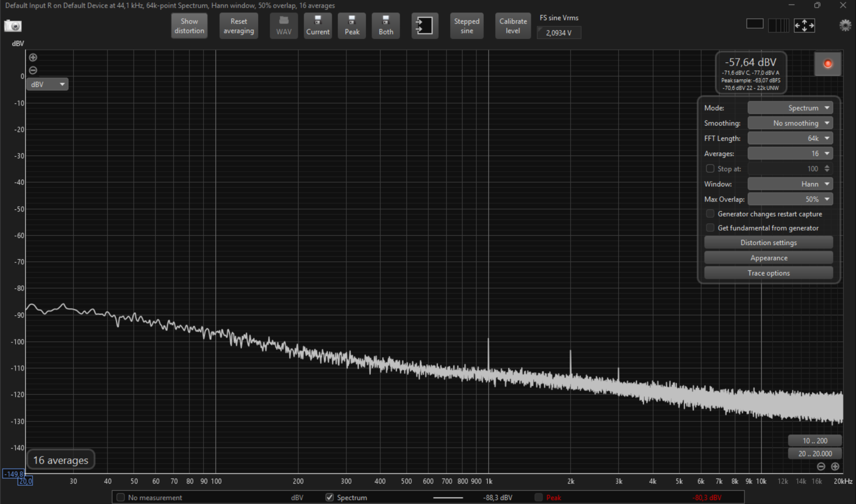
Task: Zoom in the vertical axis with plus
Action: (33, 57)
